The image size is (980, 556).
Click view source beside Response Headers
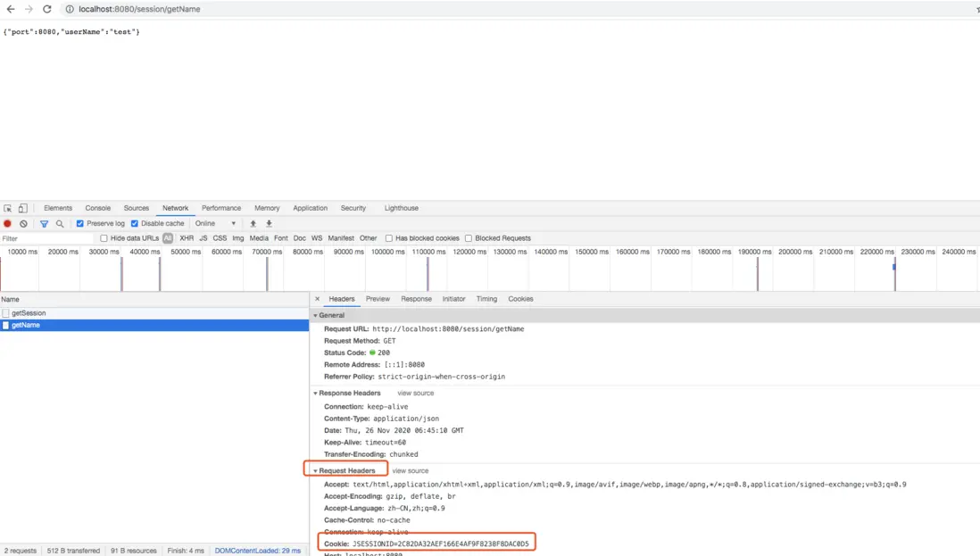416,393
